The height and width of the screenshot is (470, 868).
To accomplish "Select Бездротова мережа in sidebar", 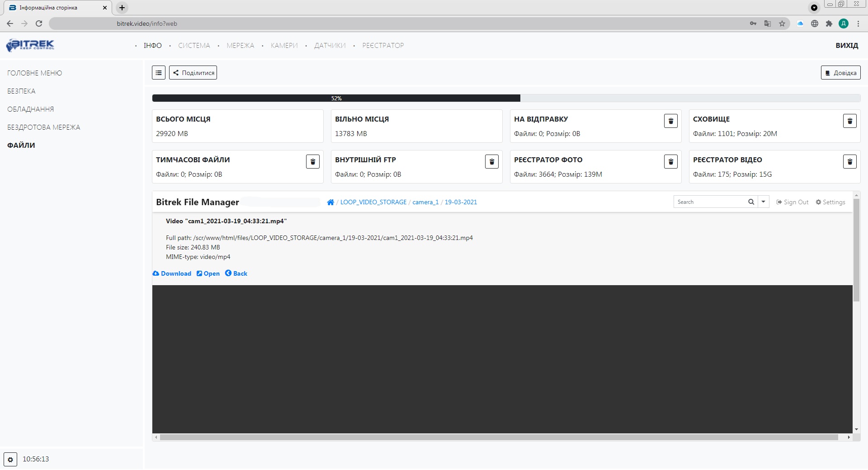I will click(43, 127).
